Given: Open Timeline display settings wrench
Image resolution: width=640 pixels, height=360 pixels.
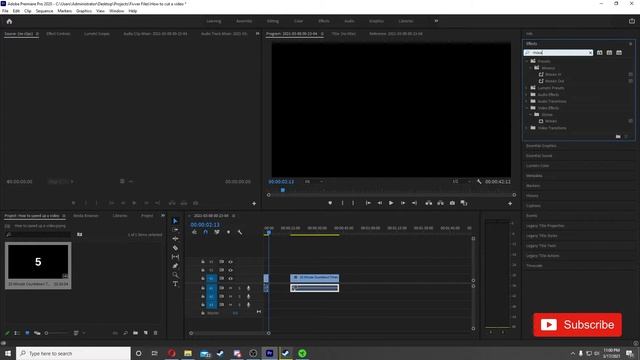Looking at the screenshot, I should coord(240,232).
